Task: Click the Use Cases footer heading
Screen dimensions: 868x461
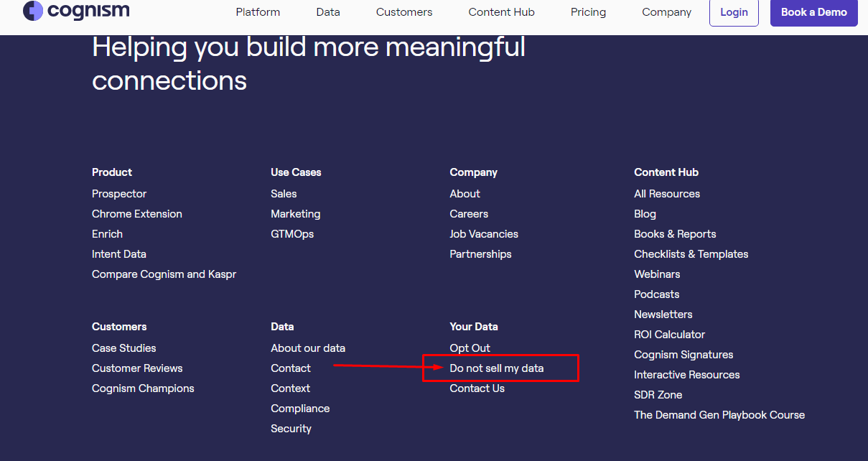Action: click(x=296, y=172)
